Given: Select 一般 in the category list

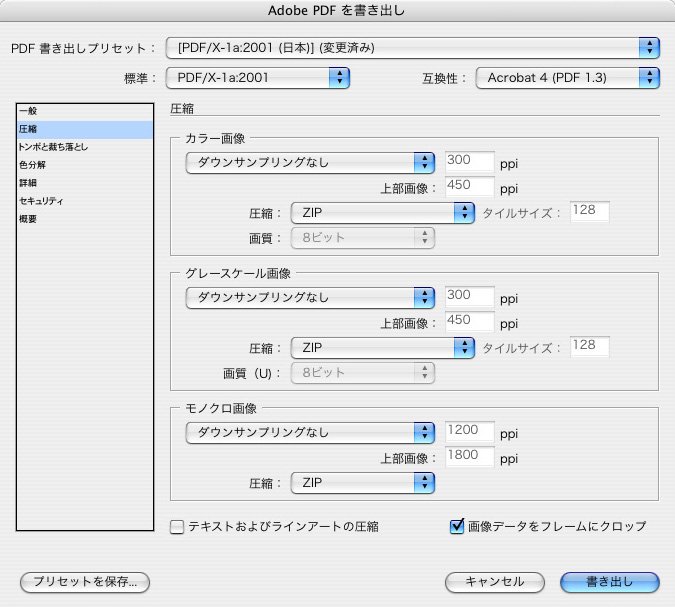Looking at the screenshot, I should click(x=85, y=111).
